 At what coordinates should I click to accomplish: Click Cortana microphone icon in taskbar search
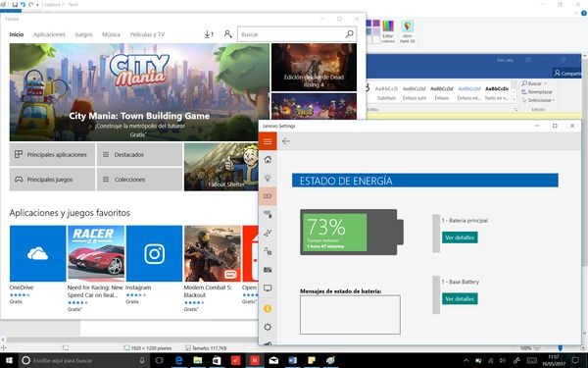142,360
